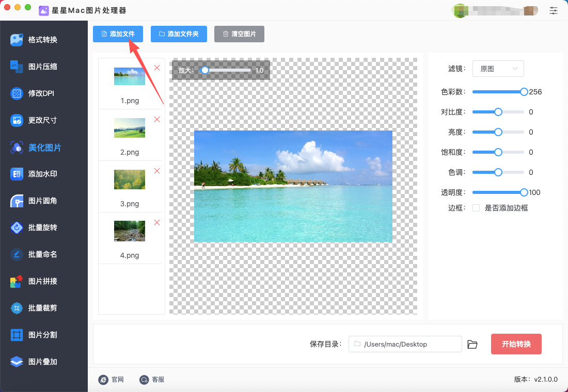Select the 修改DPI sidebar icon
Viewport: 568px width, 392px height.
click(17, 93)
